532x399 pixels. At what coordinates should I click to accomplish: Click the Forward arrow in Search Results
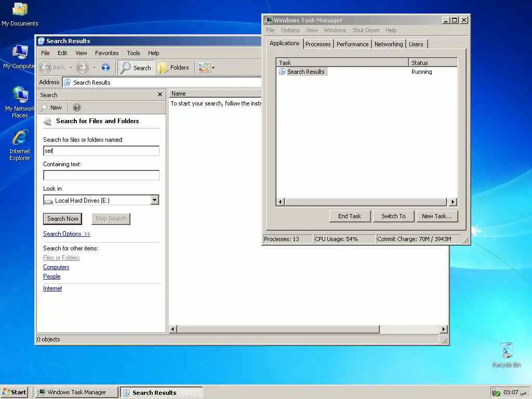[x=82, y=68]
